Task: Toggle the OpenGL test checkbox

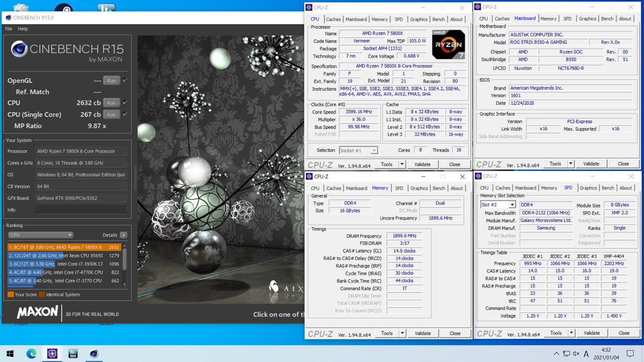Action: coord(125,80)
